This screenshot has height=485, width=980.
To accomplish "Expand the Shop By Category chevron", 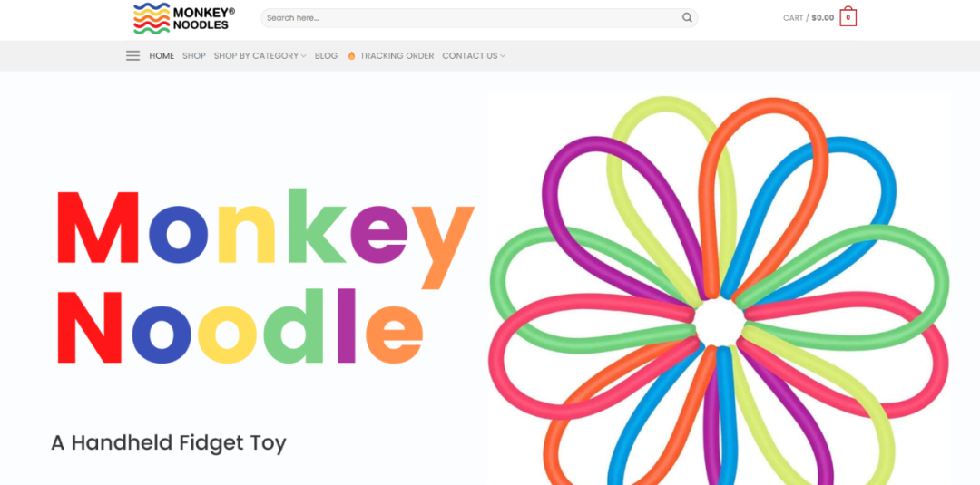I will click(x=303, y=56).
